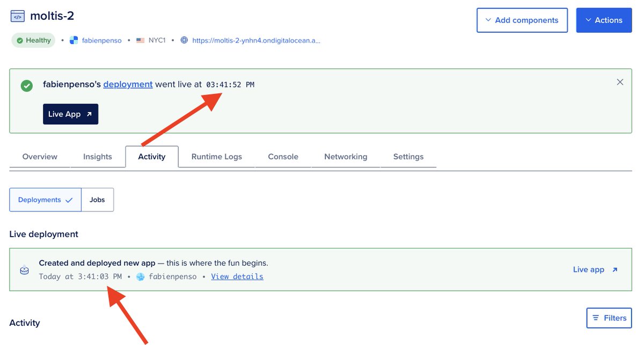
Task: Open the moltis-2 ondigitalocean app URL
Action: 256,40
